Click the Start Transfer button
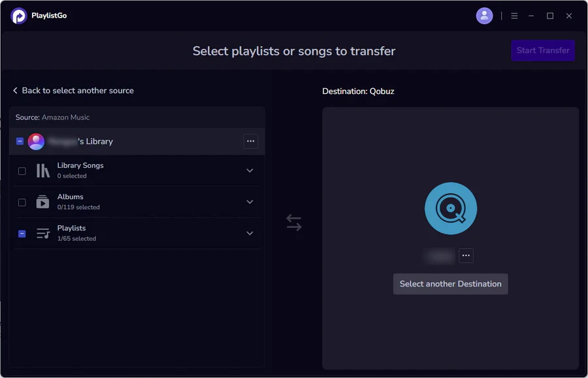This screenshot has width=588, height=378. [x=543, y=50]
